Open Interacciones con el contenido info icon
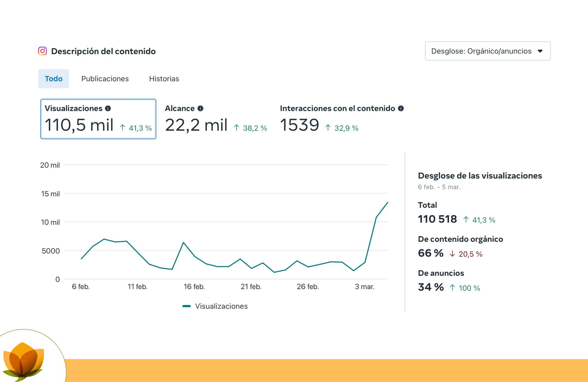588x382 pixels. [x=401, y=108]
